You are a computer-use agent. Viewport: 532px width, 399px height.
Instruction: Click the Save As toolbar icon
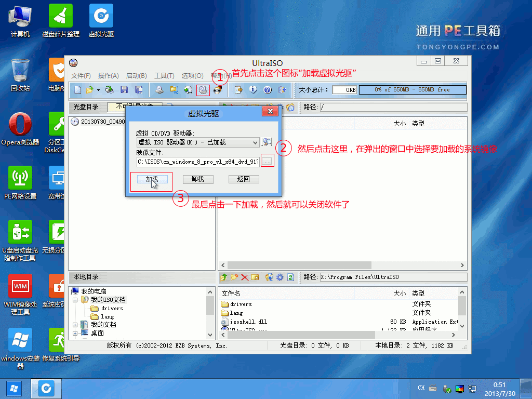click(x=138, y=90)
